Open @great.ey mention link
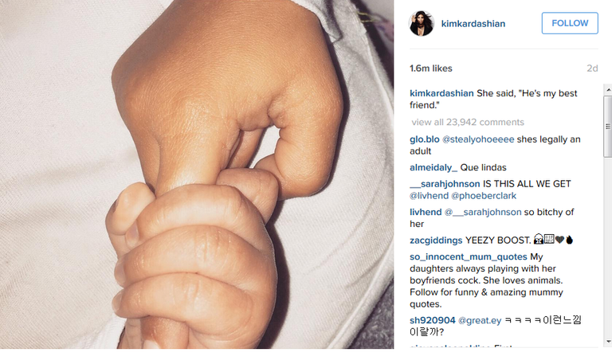Image resolution: width=612 pixels, height=364 pixels. coord(479,320)
